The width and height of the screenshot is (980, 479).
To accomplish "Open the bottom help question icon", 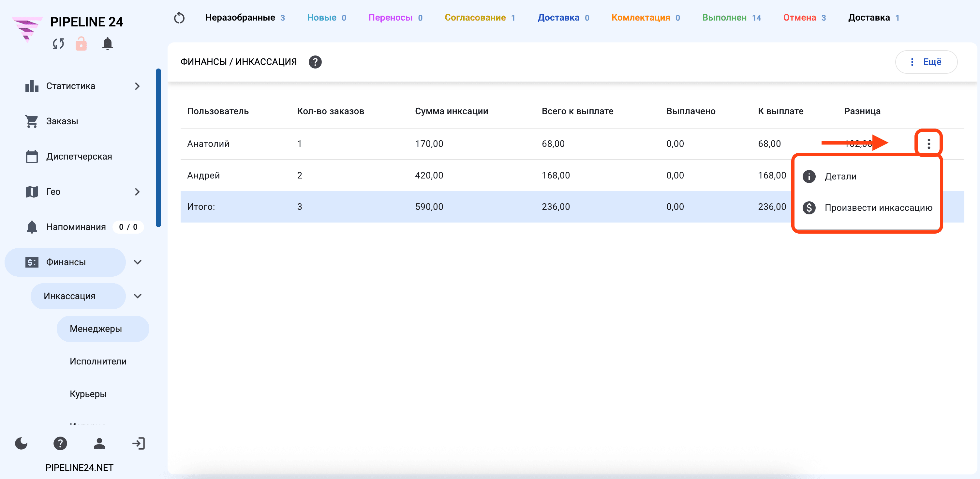I will (x=60, y=443).
